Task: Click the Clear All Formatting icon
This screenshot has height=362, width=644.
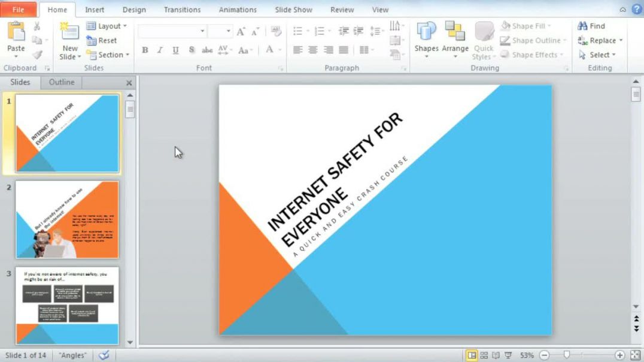Action: point(276,31)
